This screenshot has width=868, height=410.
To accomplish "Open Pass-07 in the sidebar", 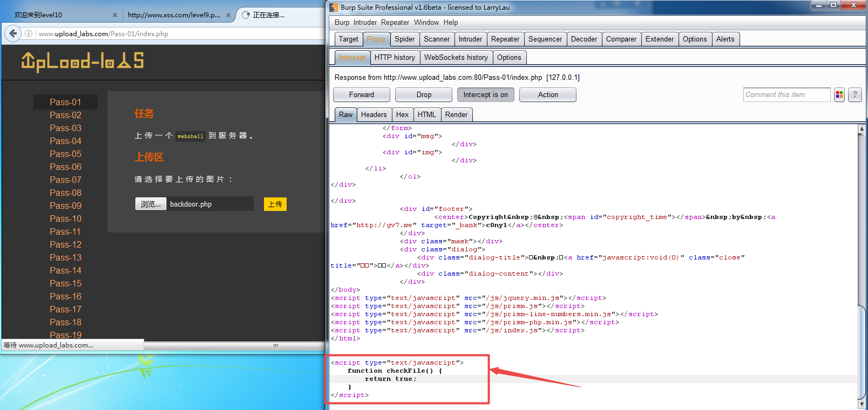I will pyautogui.click(x=65, y=180).
